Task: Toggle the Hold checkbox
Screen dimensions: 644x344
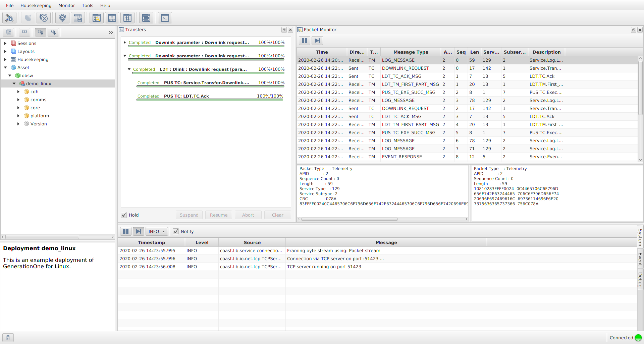Action: (x=124, y=215)
